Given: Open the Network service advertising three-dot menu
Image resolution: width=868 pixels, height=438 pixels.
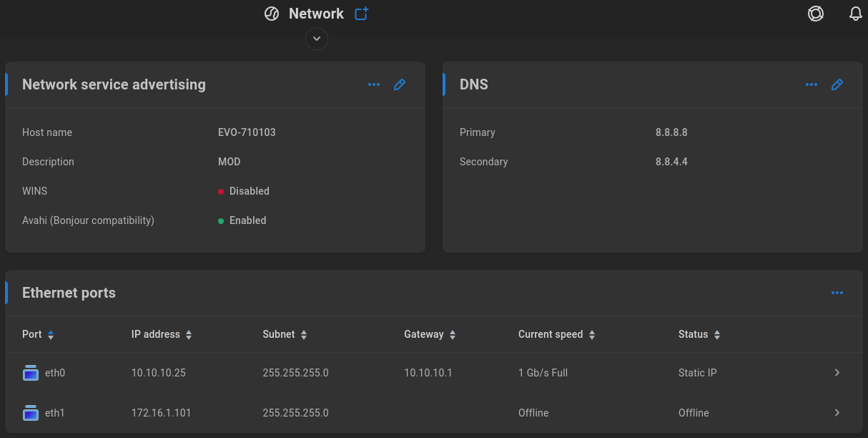Looking at the screenshot, I should pyautogui.click(x=374, y=84).
